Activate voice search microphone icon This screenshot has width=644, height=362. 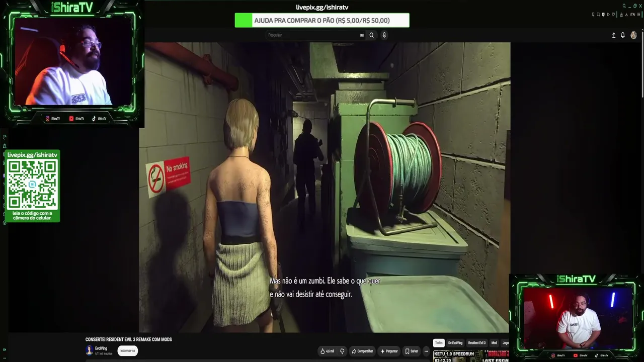click(x=384, y=35)
